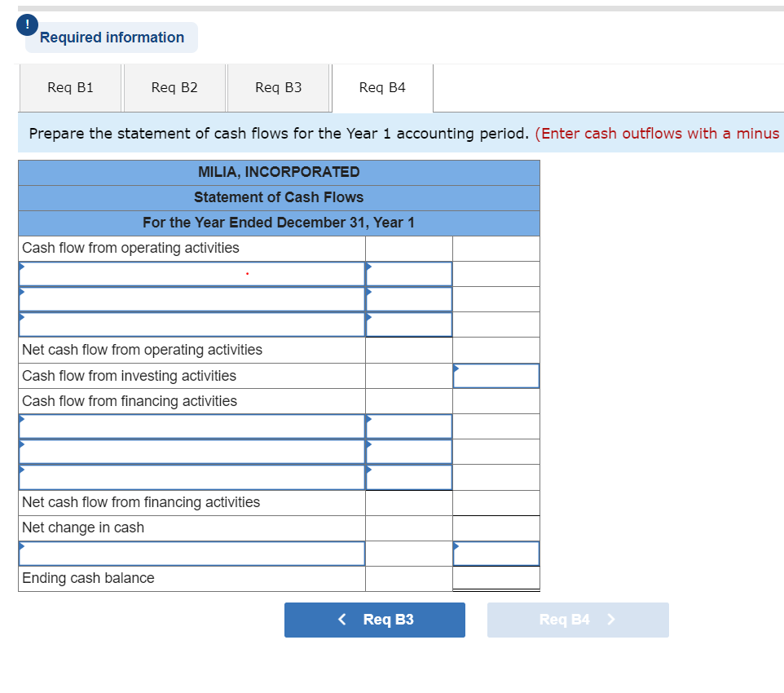This screenshot has height=693, width=784.
Task: Click the Req B3 back button
Action: 374,620
